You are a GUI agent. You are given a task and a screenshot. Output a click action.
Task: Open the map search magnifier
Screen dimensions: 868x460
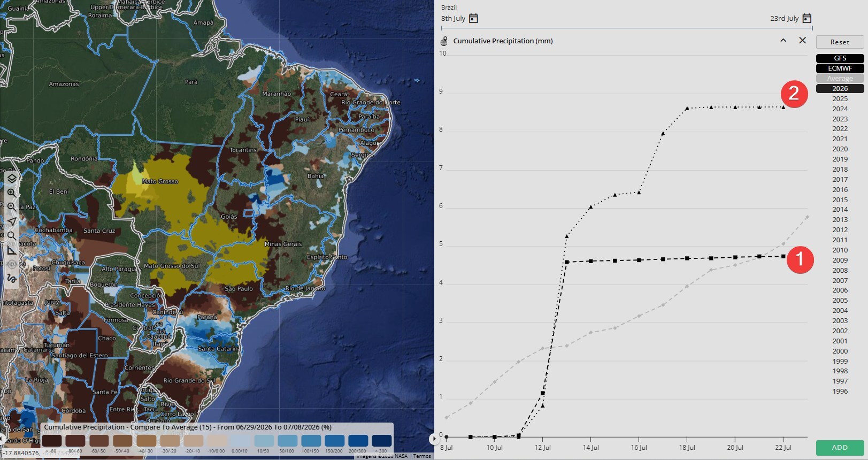[x=12, y=236]
